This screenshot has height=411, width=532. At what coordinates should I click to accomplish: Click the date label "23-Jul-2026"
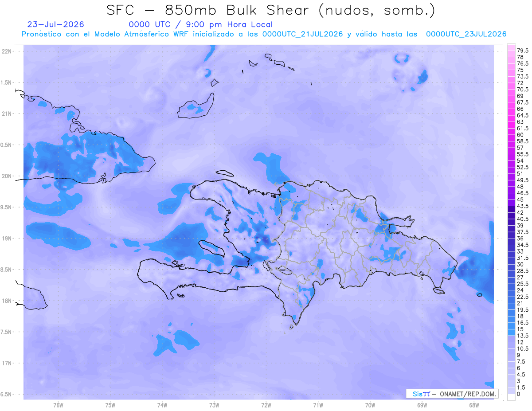click(x=55, y=24)
